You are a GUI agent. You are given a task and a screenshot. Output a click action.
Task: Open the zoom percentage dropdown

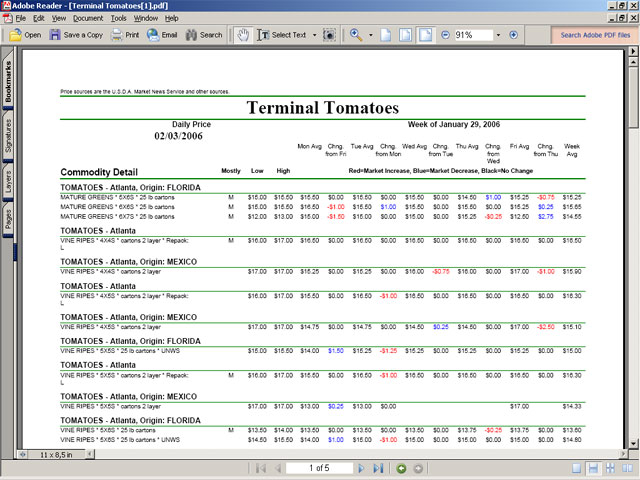(498, 35)
